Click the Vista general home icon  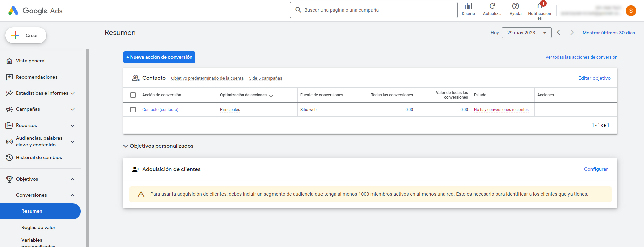coord(9,61)
